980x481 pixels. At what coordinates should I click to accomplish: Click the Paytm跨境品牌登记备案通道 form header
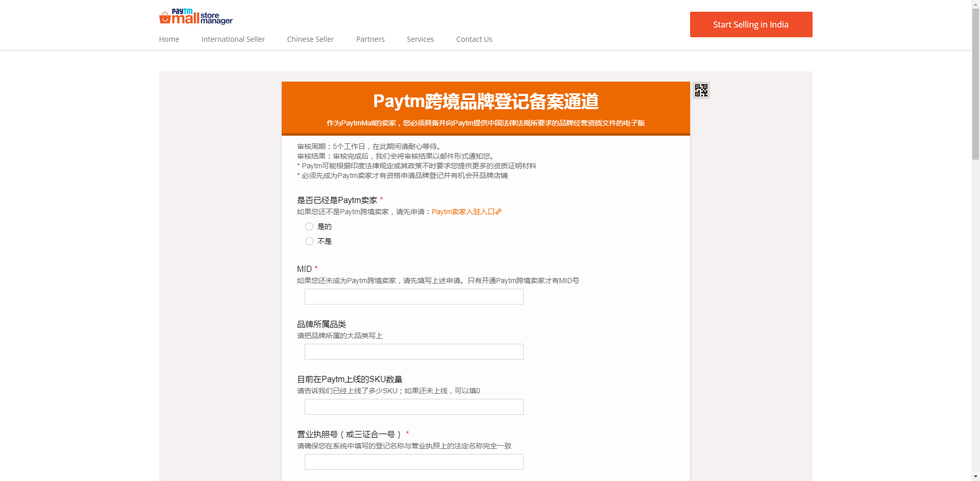tap(485, 102)
